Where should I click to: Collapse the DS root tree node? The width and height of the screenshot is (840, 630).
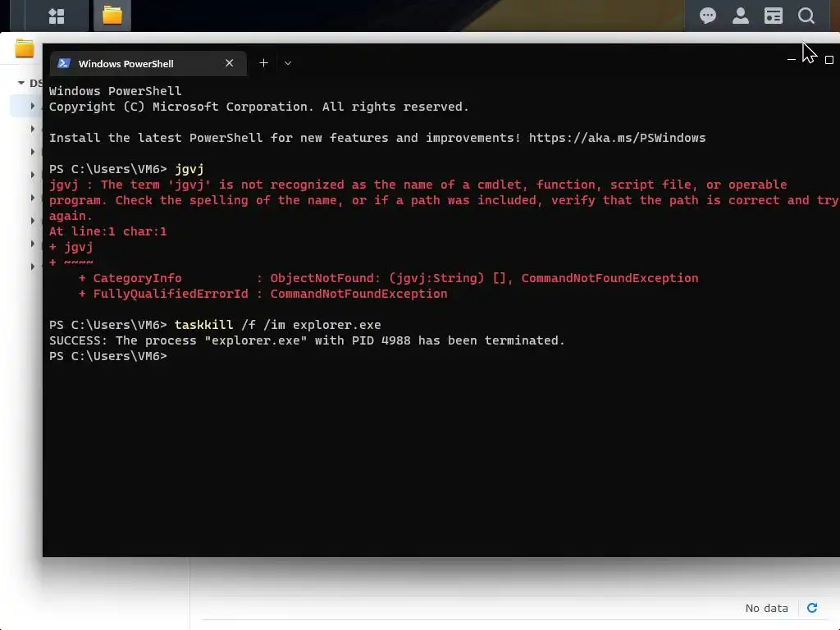tap(21, 83)
